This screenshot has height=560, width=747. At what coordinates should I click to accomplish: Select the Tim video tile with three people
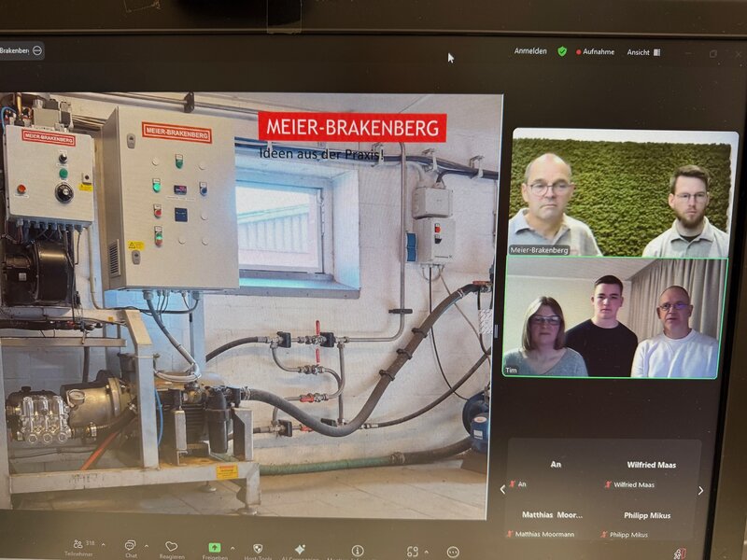[614, 317]
